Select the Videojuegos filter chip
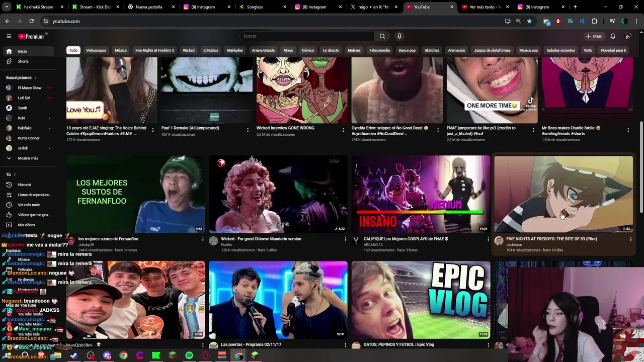 [96, 50]
